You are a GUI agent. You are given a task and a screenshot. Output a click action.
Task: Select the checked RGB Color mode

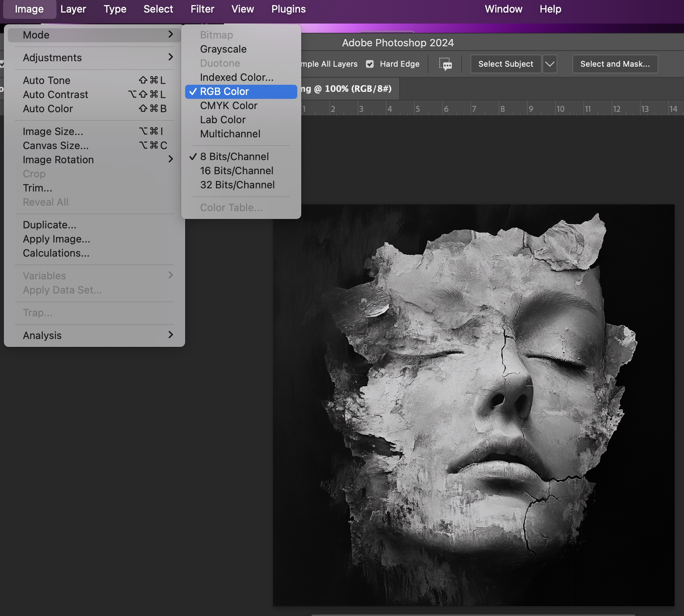(241, 91)
